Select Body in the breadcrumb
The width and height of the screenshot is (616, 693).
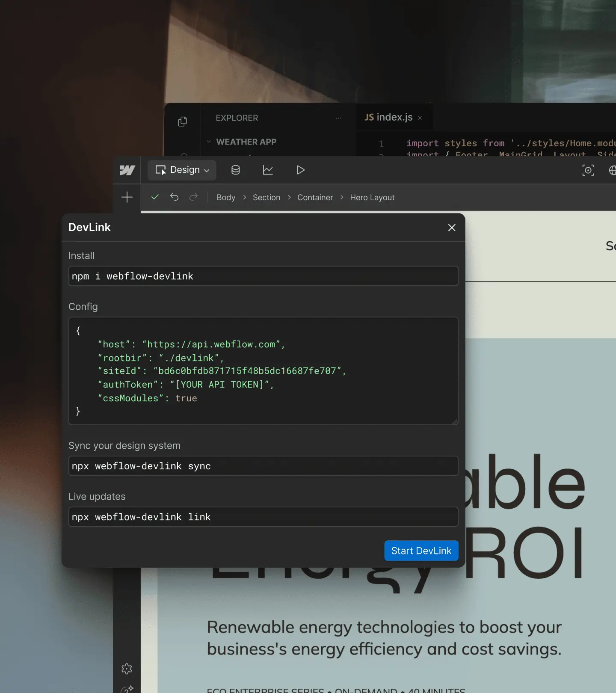226,197
